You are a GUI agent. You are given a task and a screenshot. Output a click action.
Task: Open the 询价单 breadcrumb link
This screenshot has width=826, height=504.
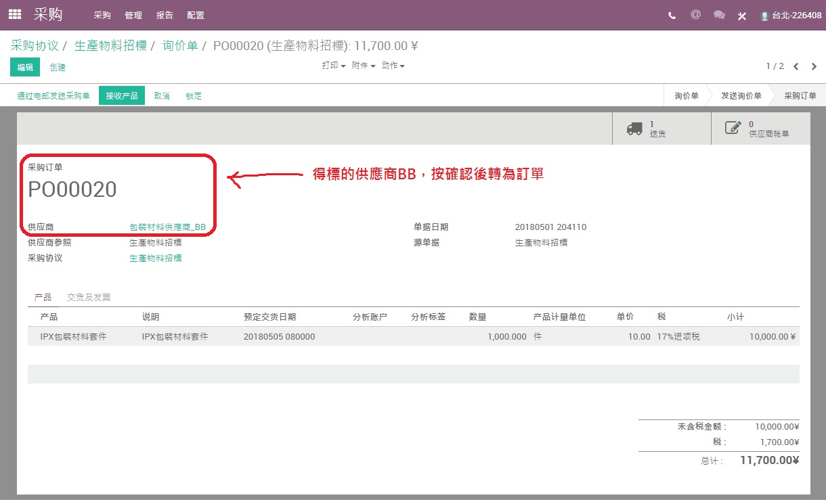tap(180, 45)
